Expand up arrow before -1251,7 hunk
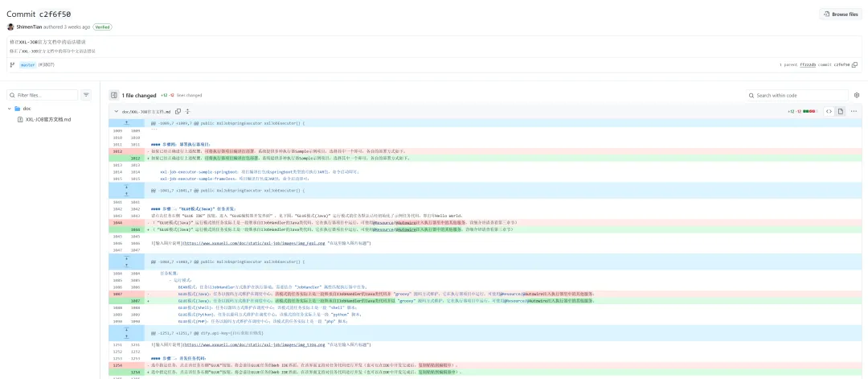 coord(125,337)
